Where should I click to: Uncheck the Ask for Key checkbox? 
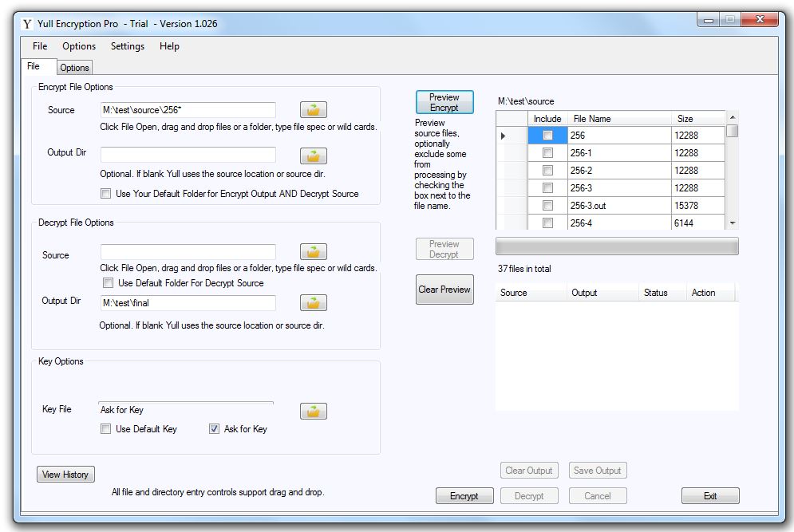pos(214,429)
